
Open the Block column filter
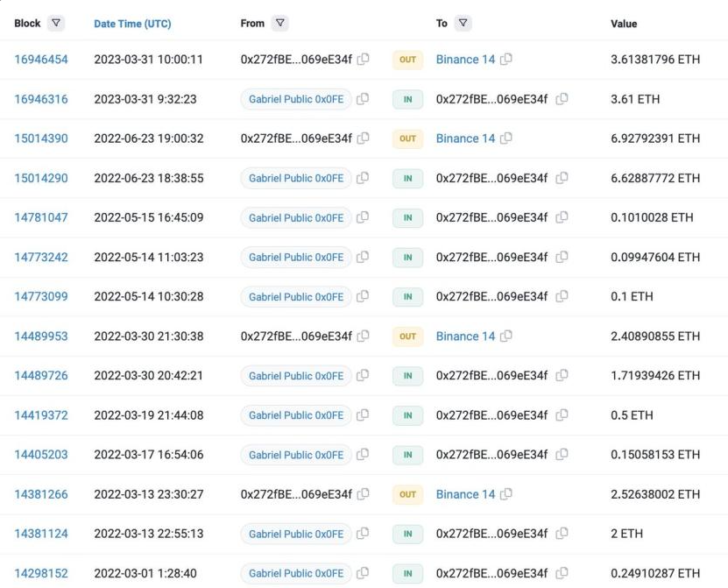(x=56, y=23)
